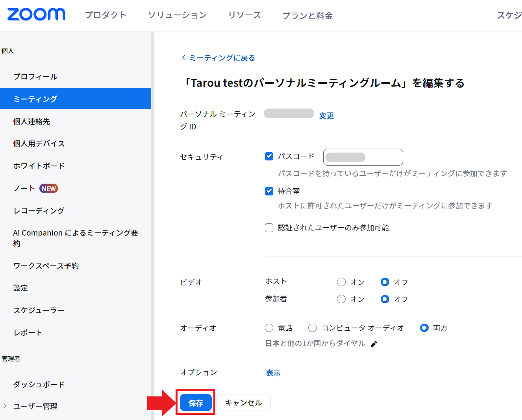Open the ソリューション top menu

coord(178,15)
